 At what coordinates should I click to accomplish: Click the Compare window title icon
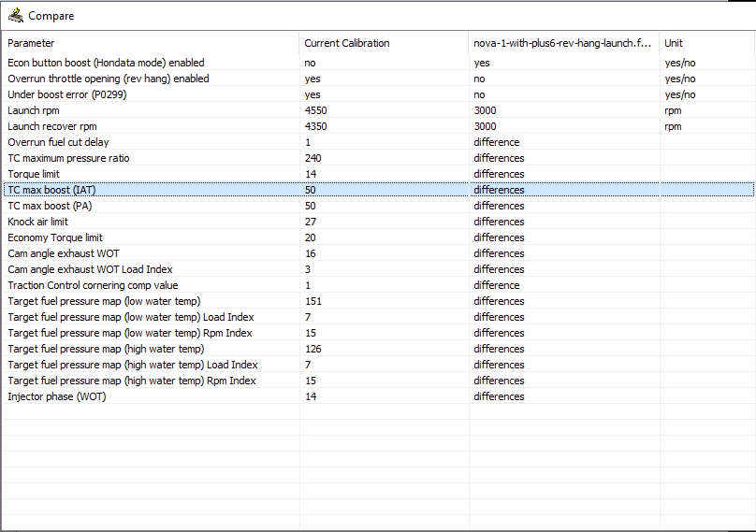15,15
